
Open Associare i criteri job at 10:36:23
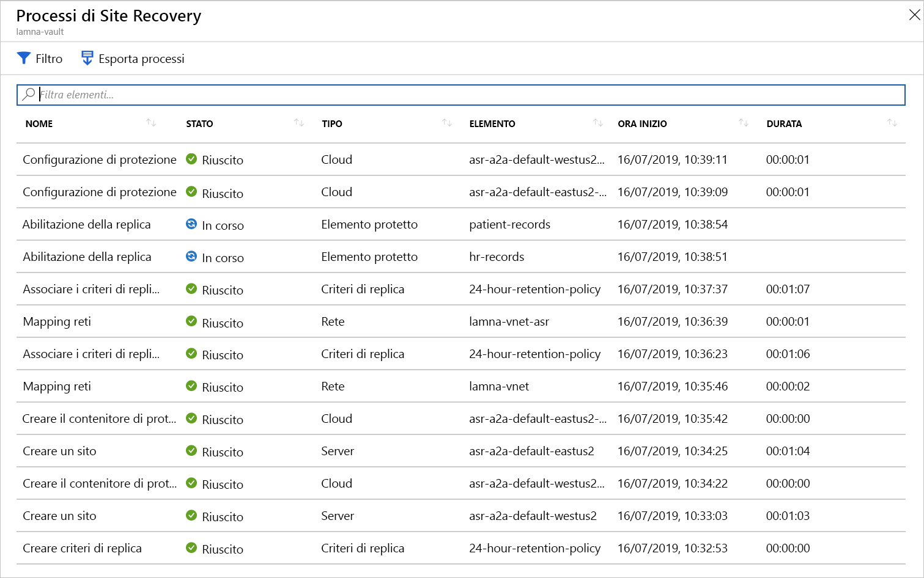91,354
